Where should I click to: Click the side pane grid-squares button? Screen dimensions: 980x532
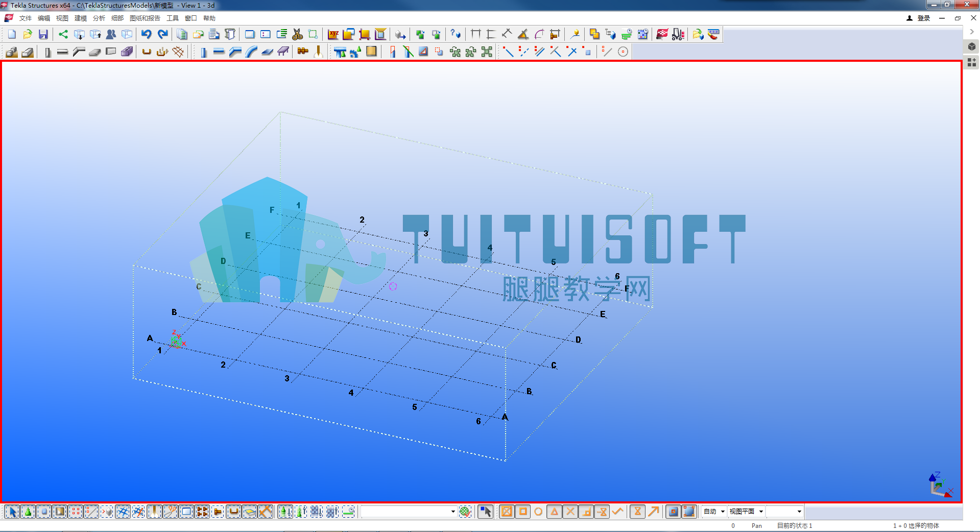[972, 62]
